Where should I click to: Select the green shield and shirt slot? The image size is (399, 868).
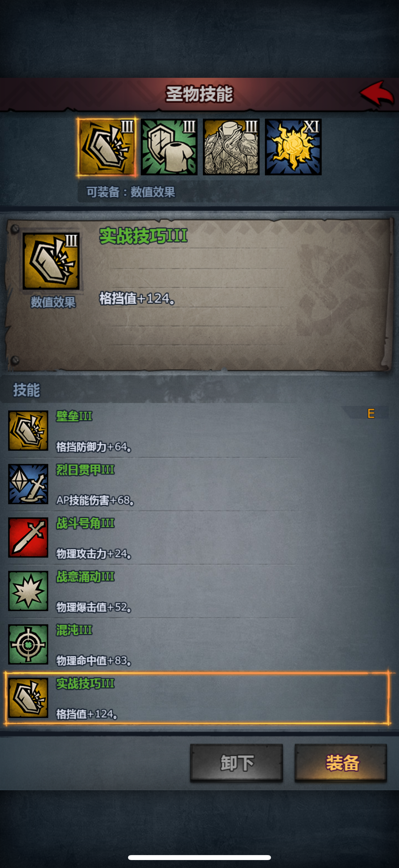[169, 147]
